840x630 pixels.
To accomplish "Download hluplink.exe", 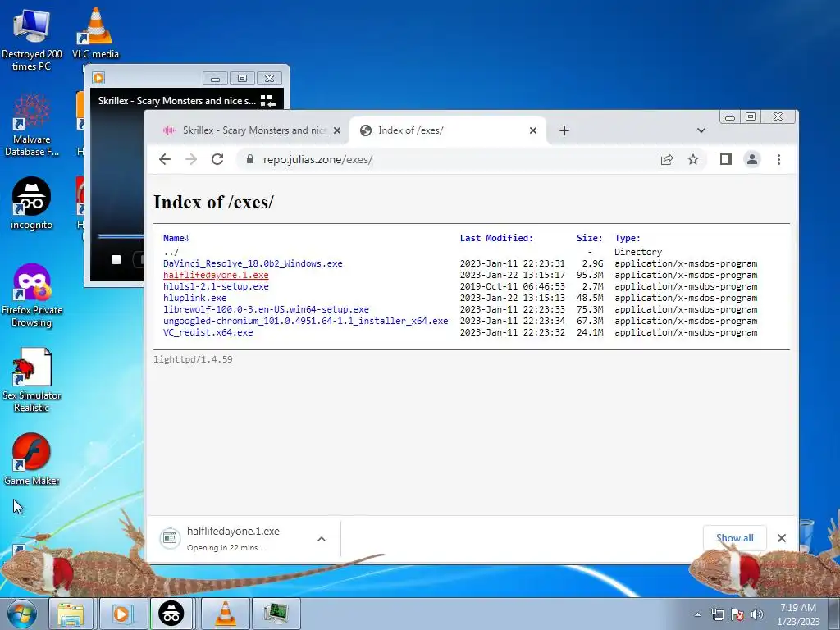I will pos(195,298).
